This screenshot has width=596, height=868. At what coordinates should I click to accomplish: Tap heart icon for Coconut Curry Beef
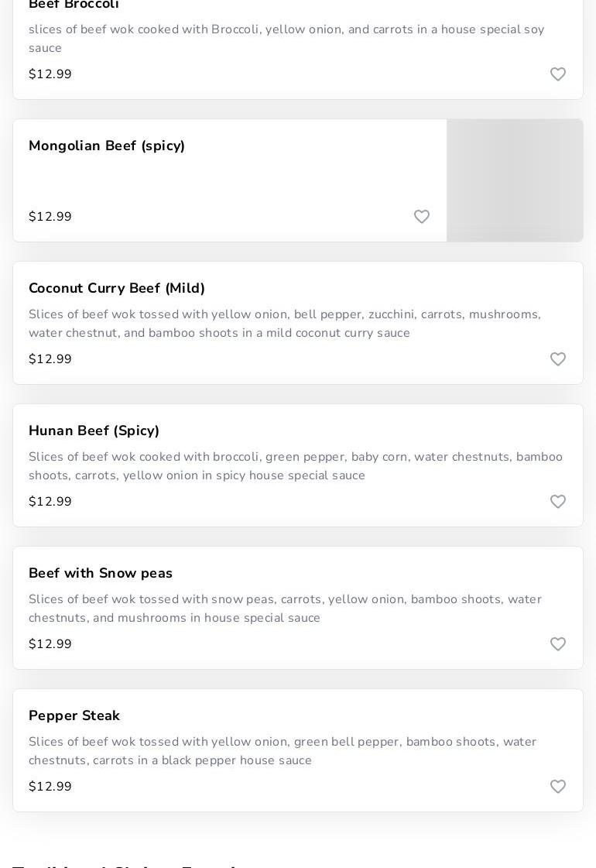coord(558,359)
